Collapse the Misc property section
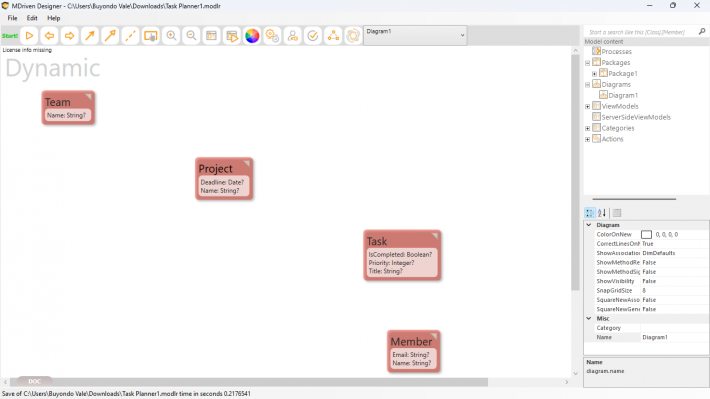 (x=589, y=318)
